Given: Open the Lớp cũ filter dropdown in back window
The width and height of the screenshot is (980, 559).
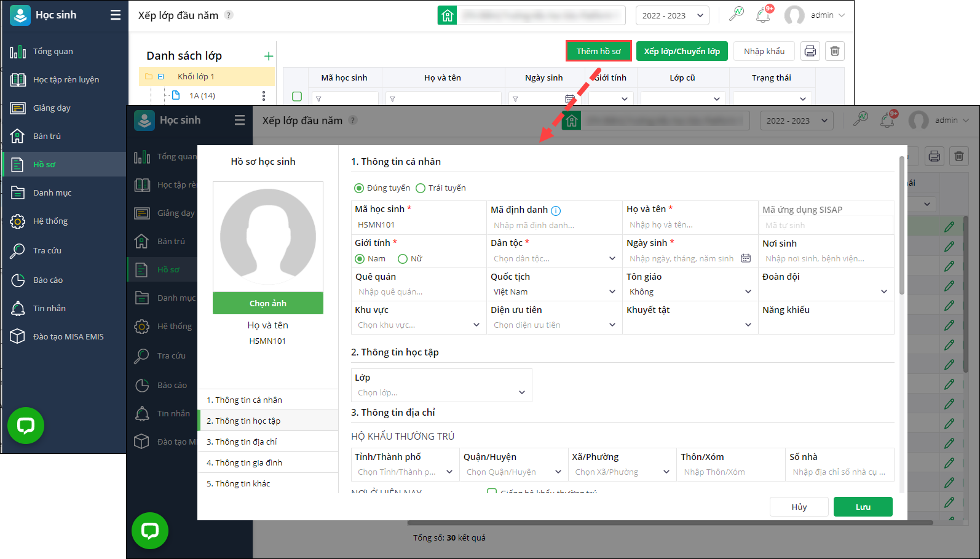Looking at the screenshot, I should [683, 98].
